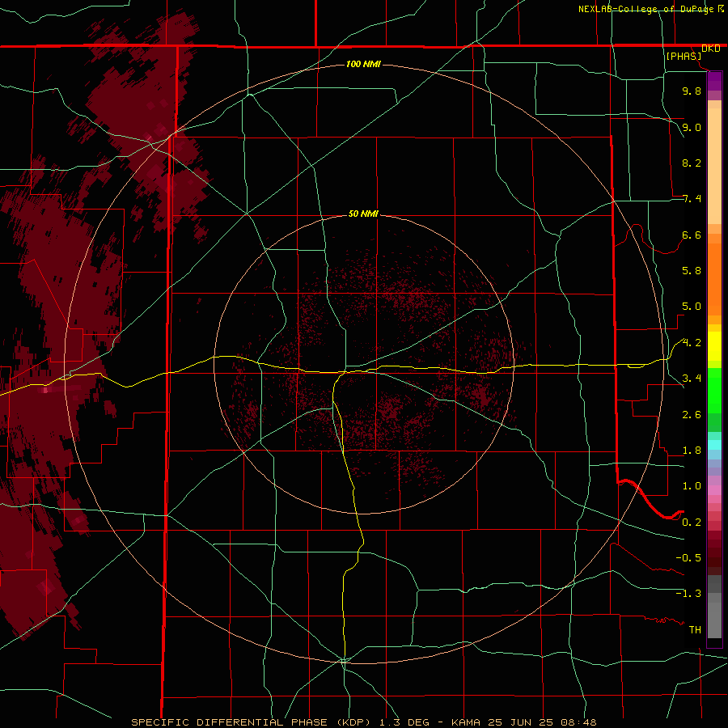This screenshot has width=728, height=728.
Task: Click the 2.6 legend value
Action: pyautogui.click(x=692, y=415)
